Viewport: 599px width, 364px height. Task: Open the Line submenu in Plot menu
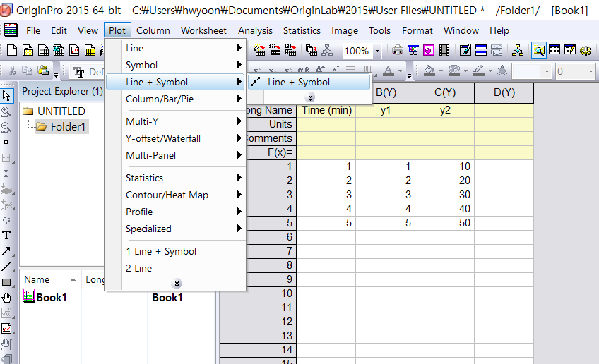[x=175, y=48]
